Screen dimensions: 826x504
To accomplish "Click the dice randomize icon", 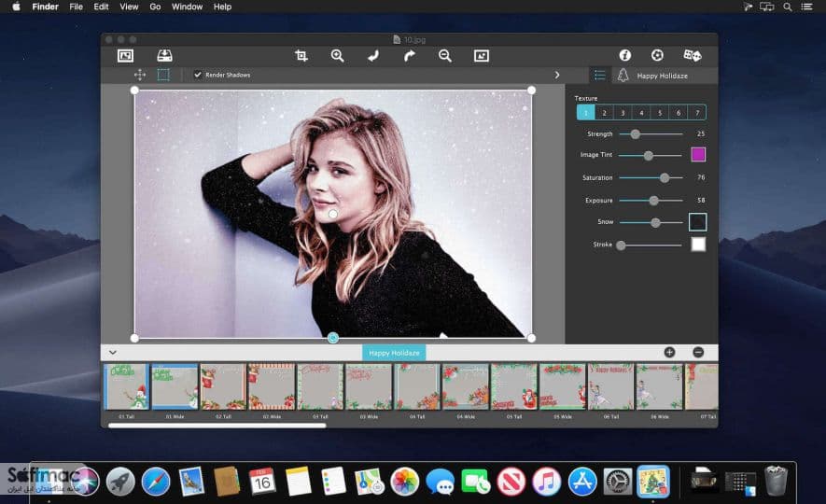I will [693, 55].
